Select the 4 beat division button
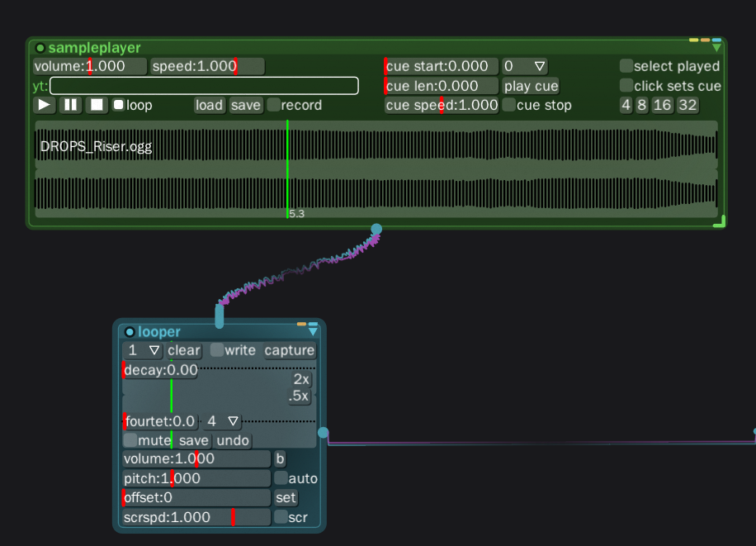756x546 pixels. click(625, 105)
